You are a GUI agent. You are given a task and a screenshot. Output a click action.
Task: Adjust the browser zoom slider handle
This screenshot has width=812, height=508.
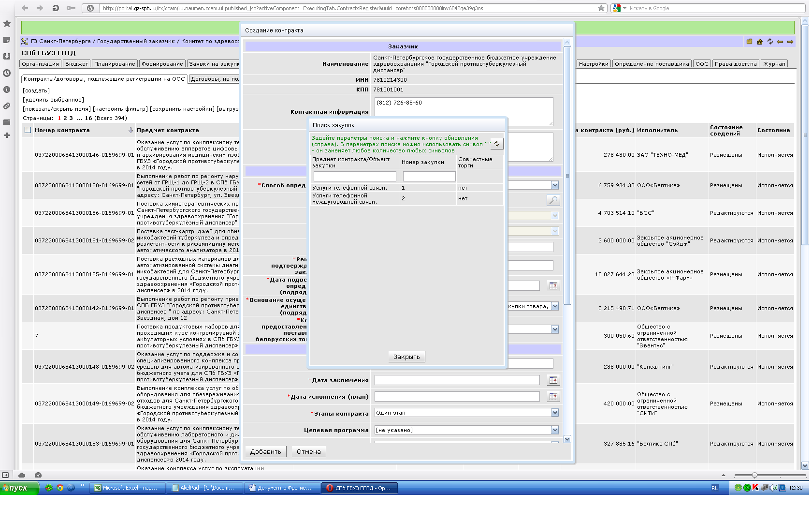point(754,475)
